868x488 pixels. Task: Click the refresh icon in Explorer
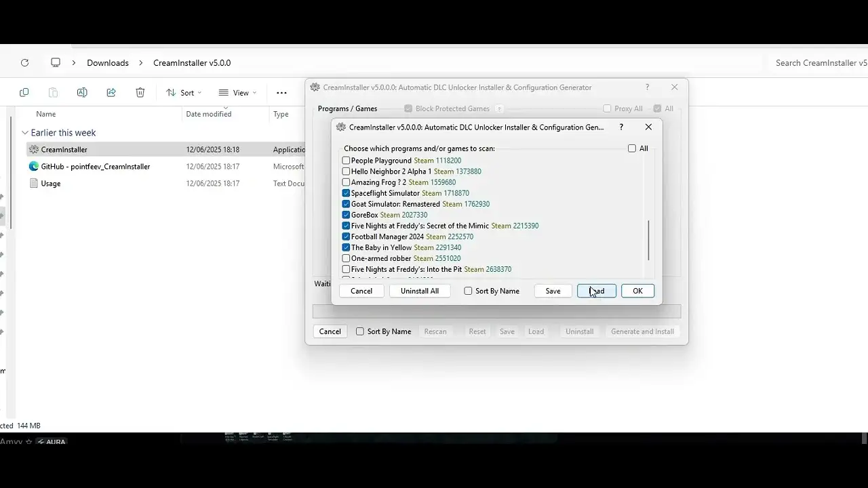click(24, 63)
